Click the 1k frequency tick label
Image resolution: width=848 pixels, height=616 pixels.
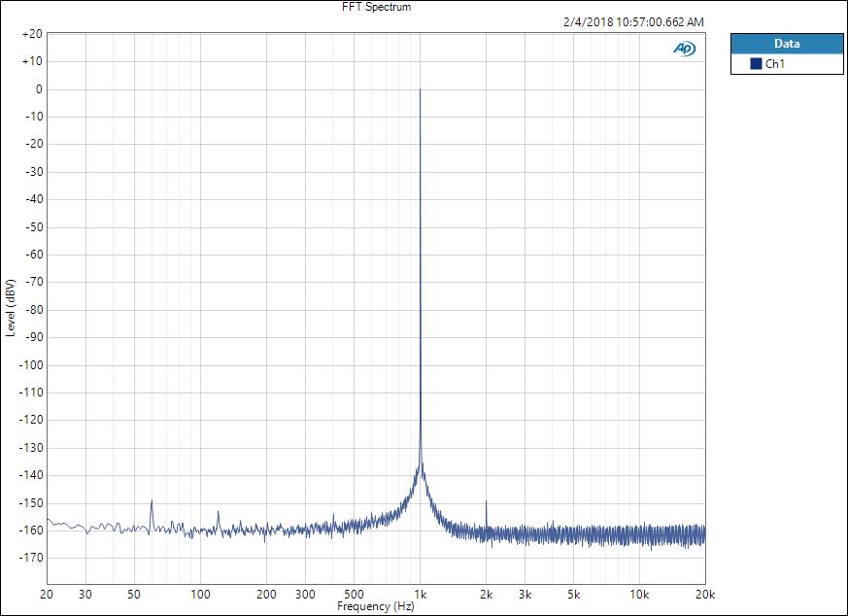tap(421, 595)
